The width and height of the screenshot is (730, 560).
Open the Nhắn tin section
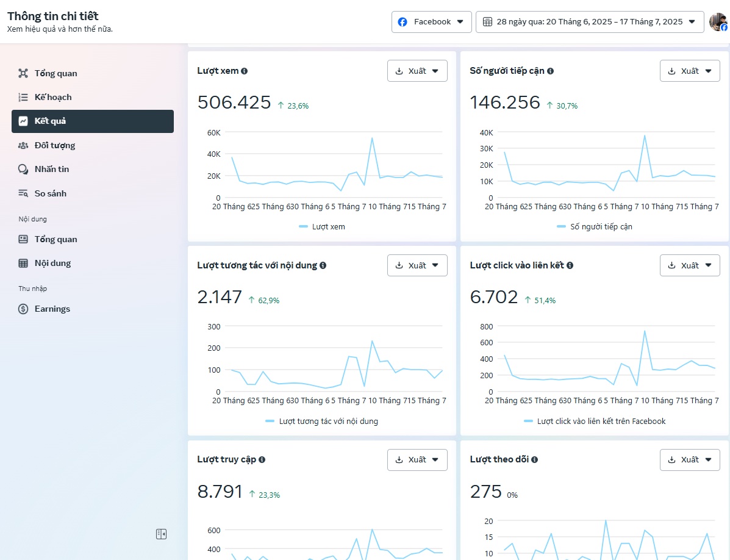click(93, 169)
